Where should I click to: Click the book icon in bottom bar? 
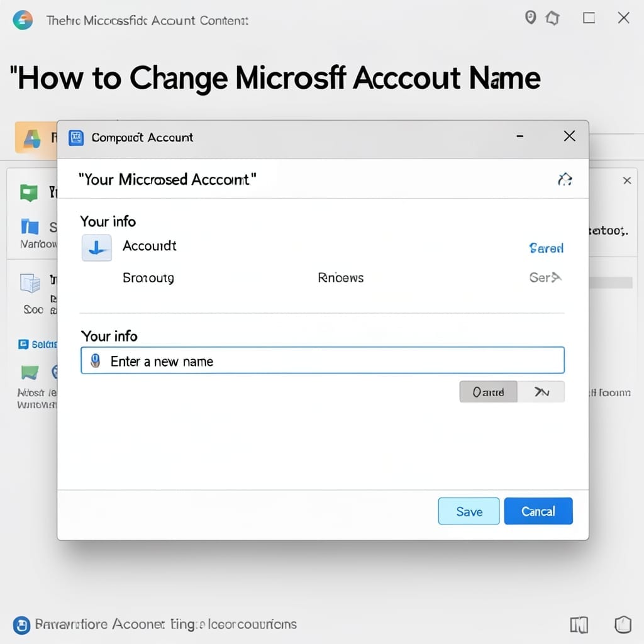[x=579, y=625]
